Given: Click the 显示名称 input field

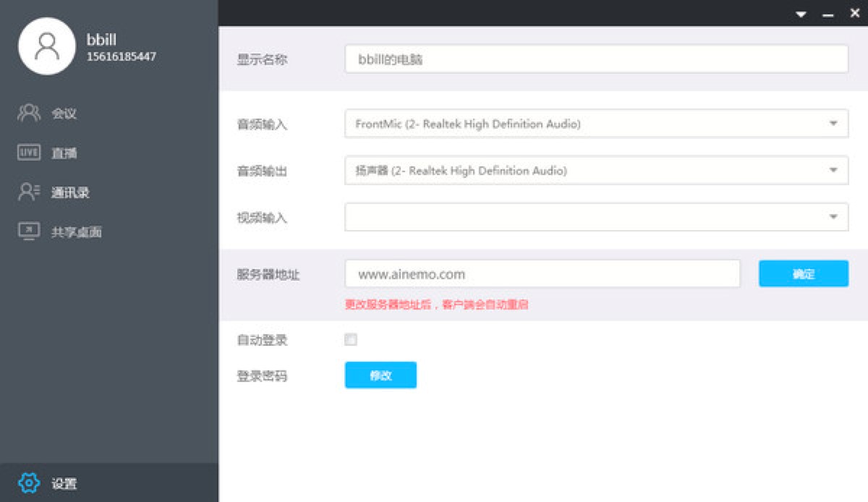Looking at the screenshot, I should (595, 59).
